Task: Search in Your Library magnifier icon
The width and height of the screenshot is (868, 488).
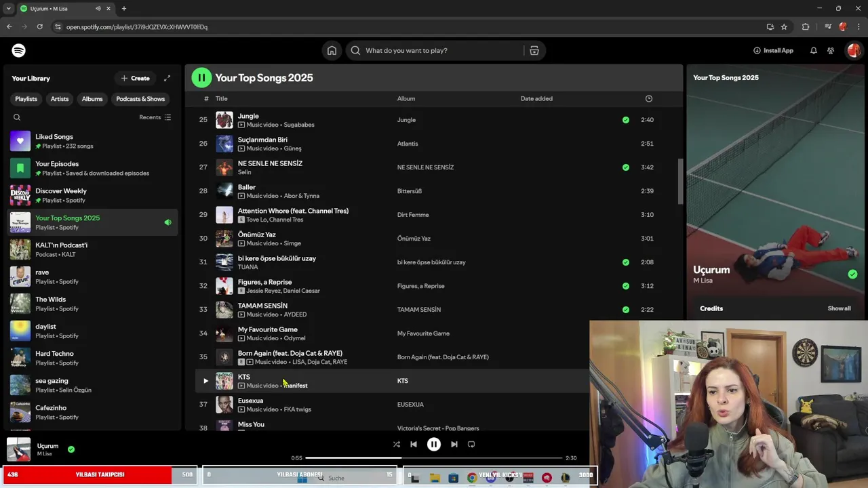Action: pos(17,117)
